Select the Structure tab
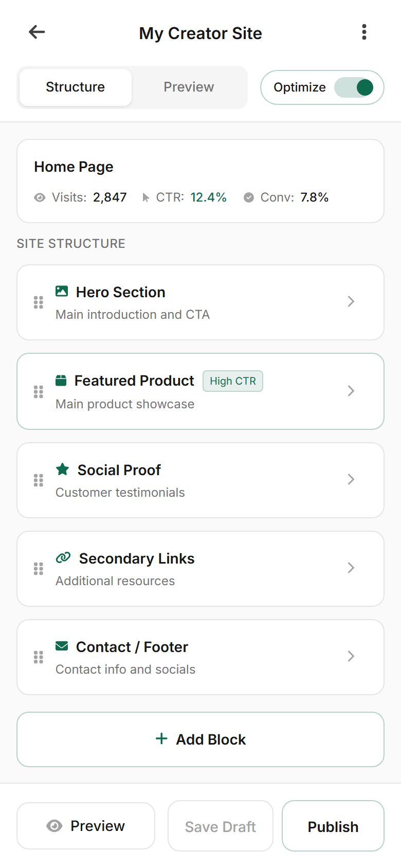Image resolution: width=401 pixels, height=868 pixels. 75,87
